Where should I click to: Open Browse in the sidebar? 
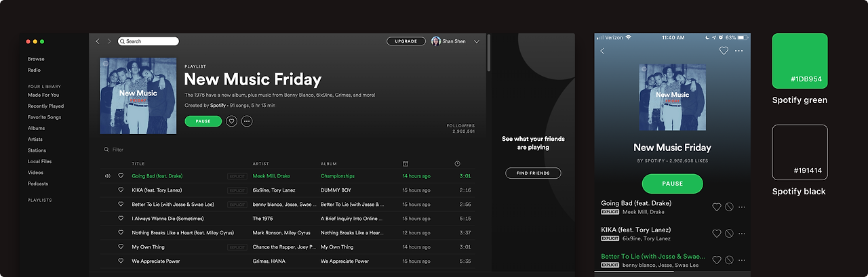pos(36,60)
